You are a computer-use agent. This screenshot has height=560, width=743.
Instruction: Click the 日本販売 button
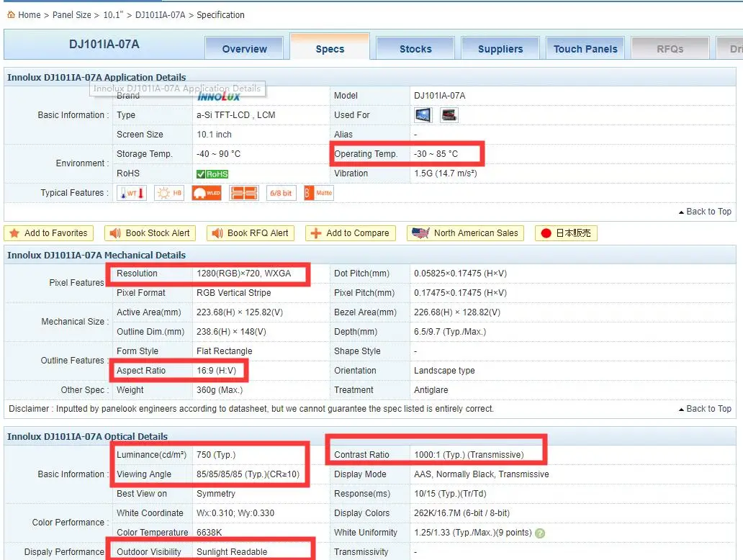click(567, 233)
